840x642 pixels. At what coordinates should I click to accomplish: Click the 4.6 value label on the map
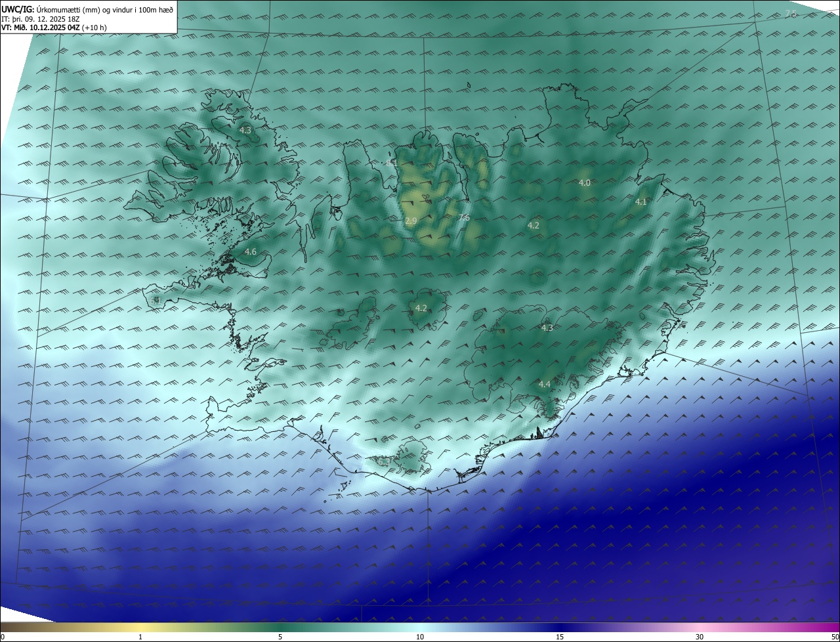click(x=250, y=251)
